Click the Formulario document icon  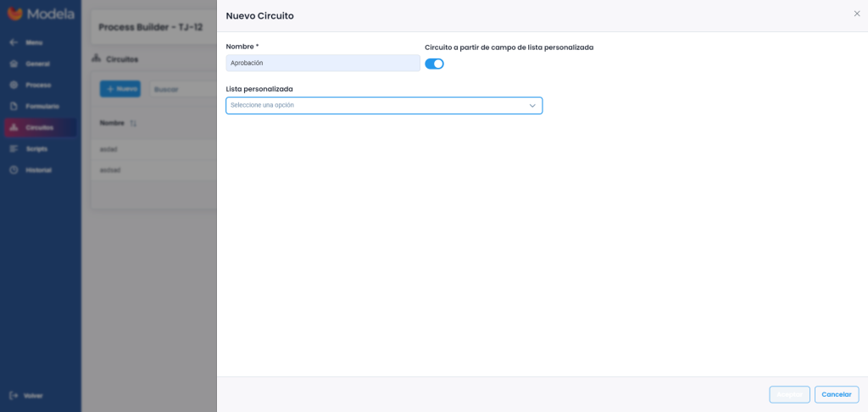[x=14, y=106]
